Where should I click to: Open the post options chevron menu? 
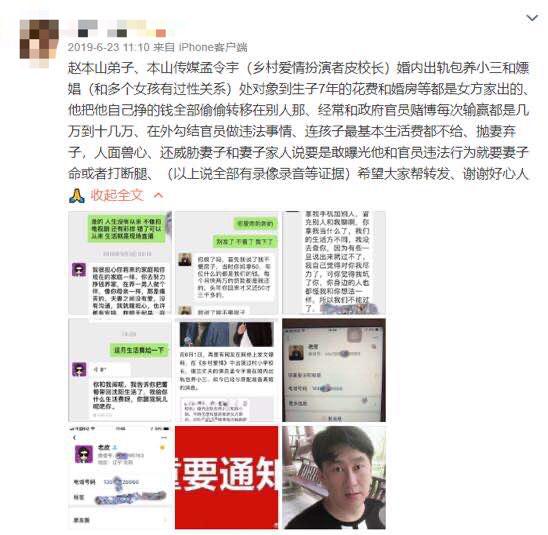pyautogui.click(x=532, y=17)
